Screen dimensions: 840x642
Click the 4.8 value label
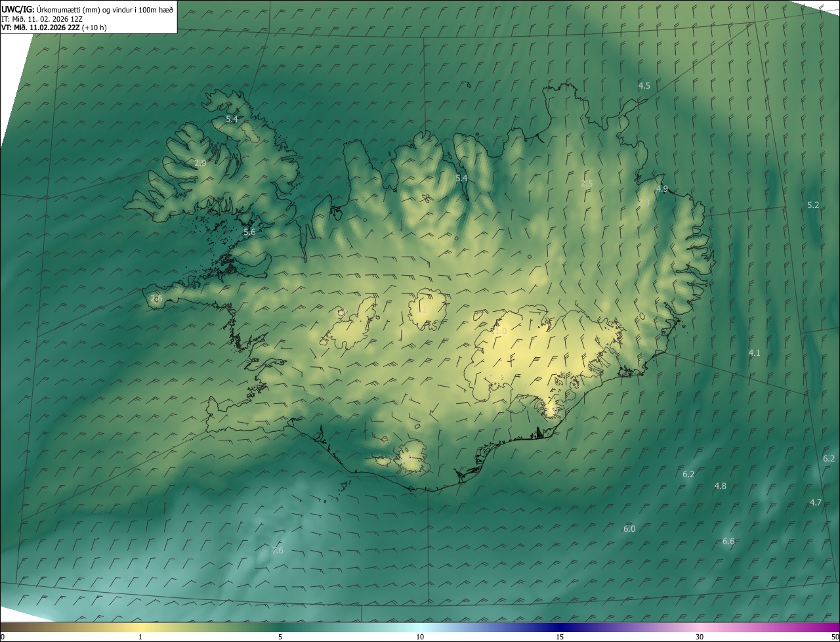point(721,486)
